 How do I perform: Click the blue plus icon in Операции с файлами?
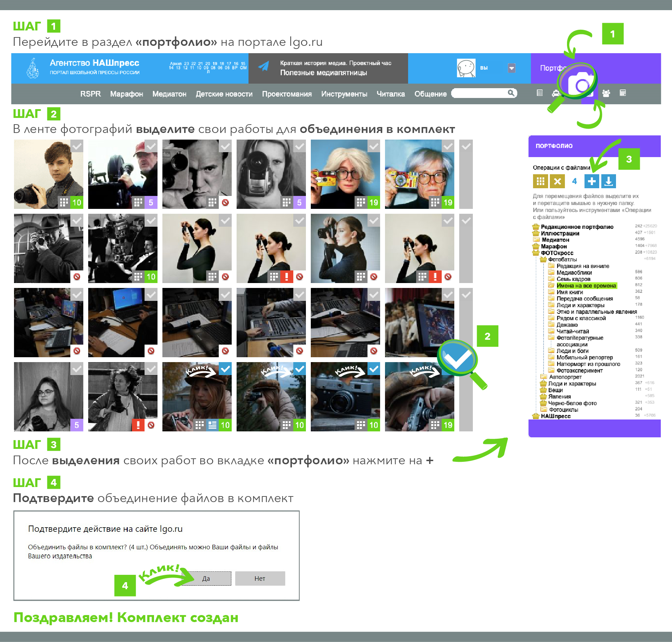591,181
